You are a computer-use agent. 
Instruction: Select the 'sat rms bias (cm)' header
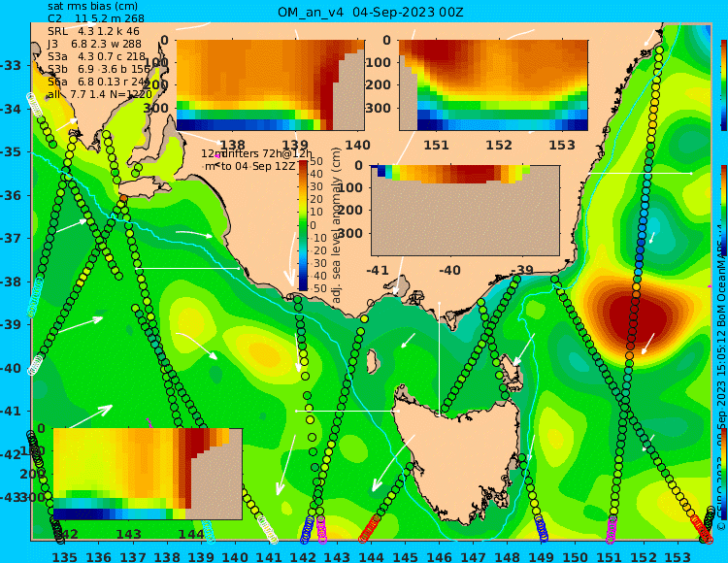point(92,7)
